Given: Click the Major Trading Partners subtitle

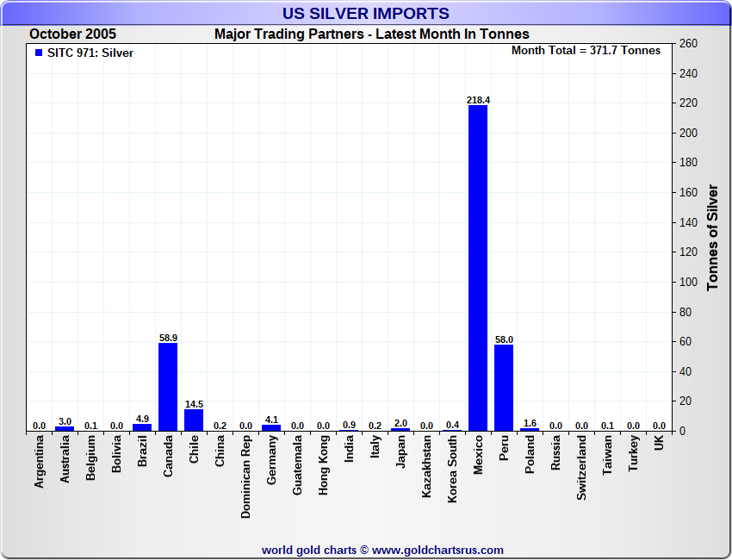Looking at the screenshot, I should [371, 34].
